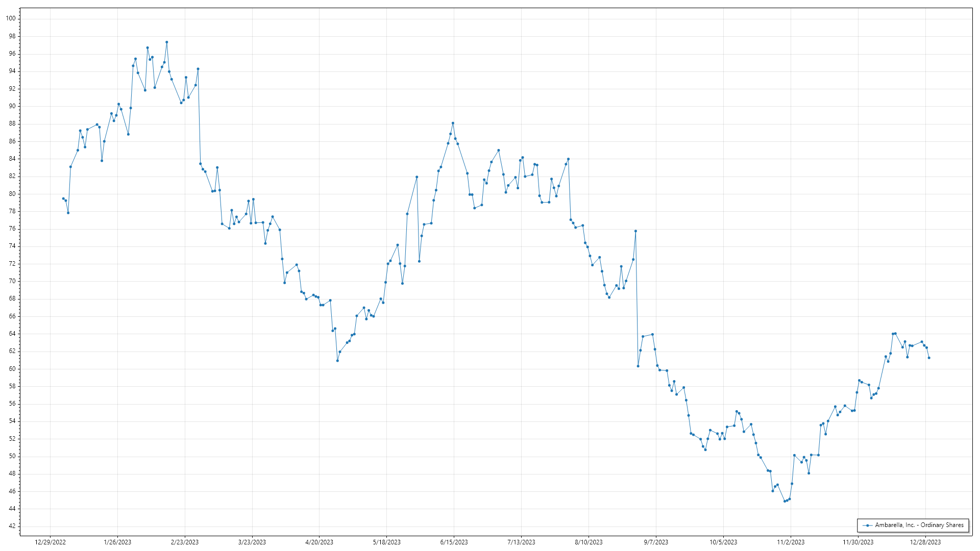Select the 1/26/2023 x-axis date label
The width and height of the screenshot is (980, 551).
point(117,542)
